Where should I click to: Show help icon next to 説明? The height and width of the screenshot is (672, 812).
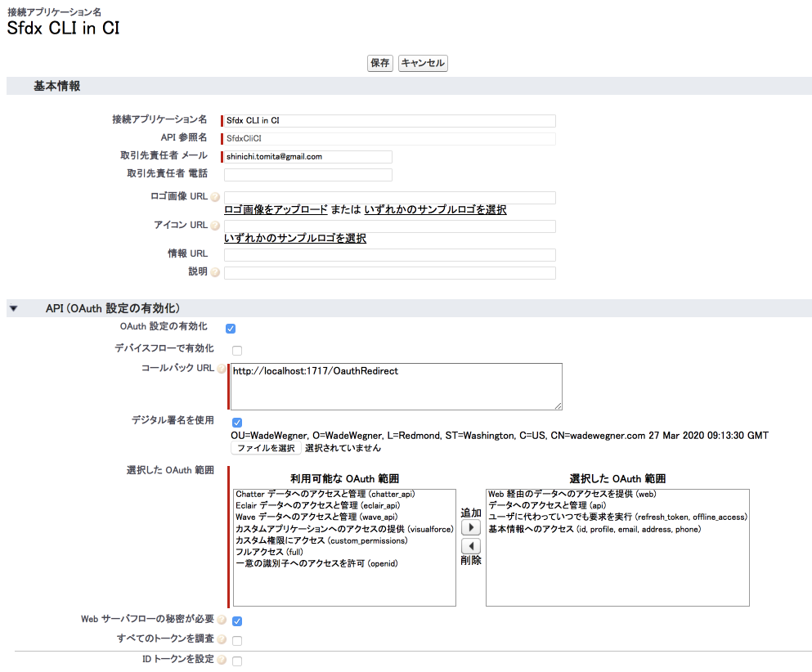click(215, 272)
